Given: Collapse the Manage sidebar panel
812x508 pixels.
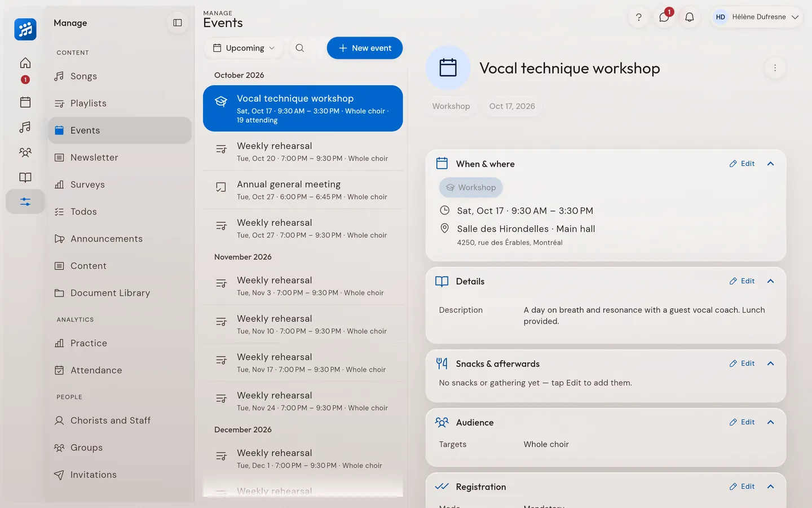Looking at the screenshot, I should 178,23.
